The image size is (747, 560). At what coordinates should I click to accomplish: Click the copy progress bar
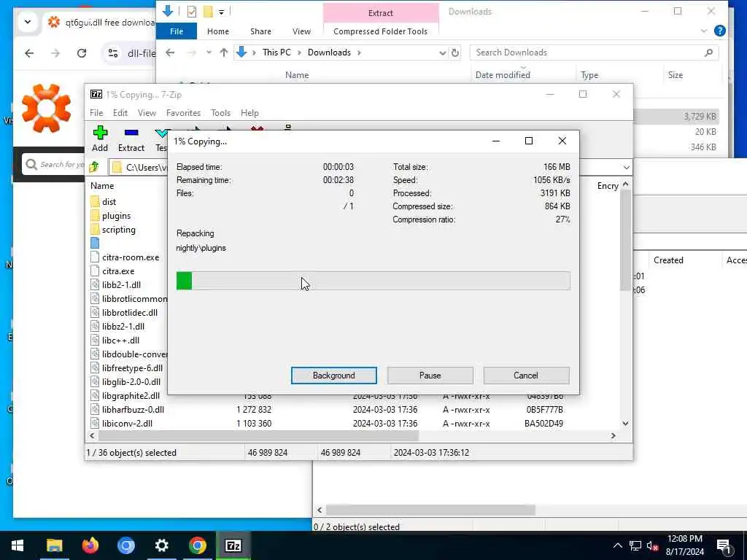(373, 281)
